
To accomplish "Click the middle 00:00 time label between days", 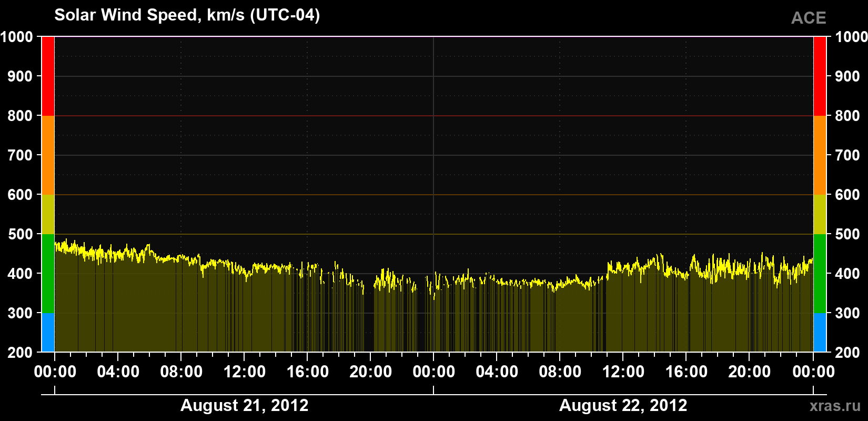I will pos(433,372).
